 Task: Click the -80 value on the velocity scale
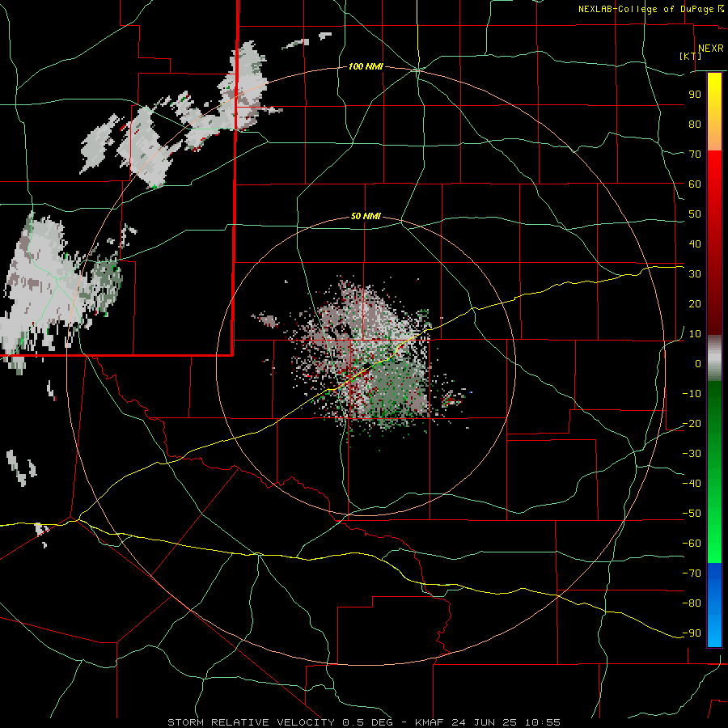(692, 603)
